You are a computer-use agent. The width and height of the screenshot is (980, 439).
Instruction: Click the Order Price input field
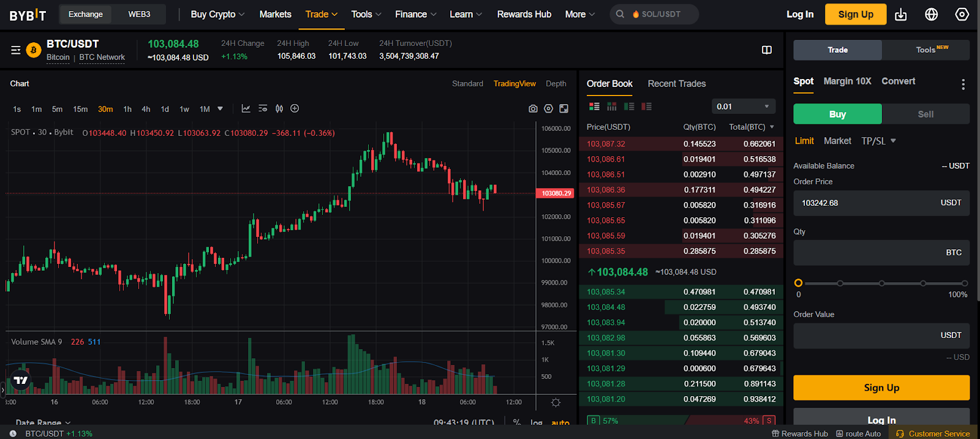pyautogui.click(x=881, y=203)
